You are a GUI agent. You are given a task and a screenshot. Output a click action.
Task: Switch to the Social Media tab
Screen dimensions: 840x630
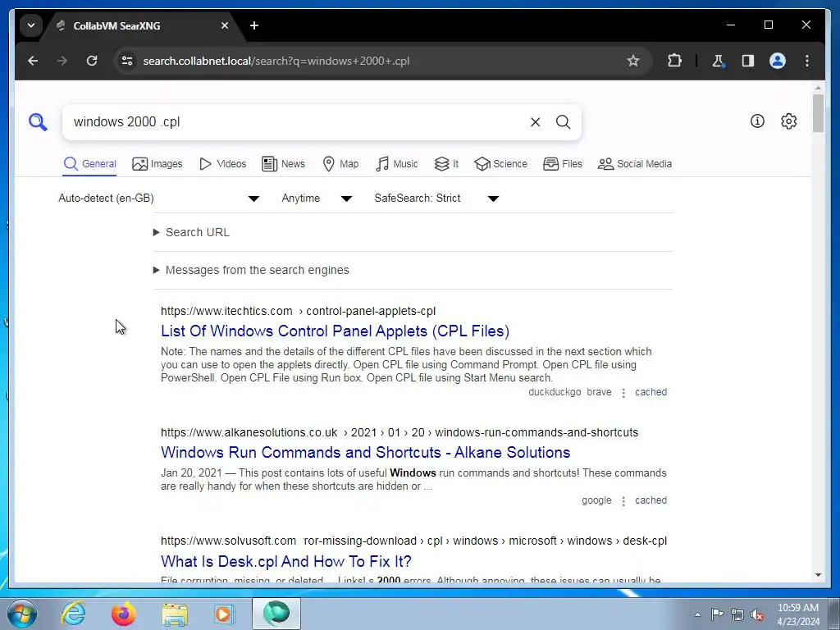point(634,164)
